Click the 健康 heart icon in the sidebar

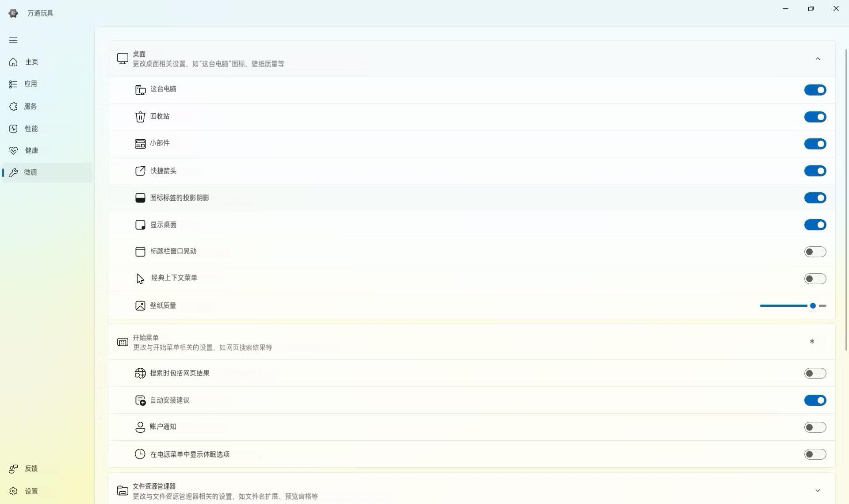13,150
